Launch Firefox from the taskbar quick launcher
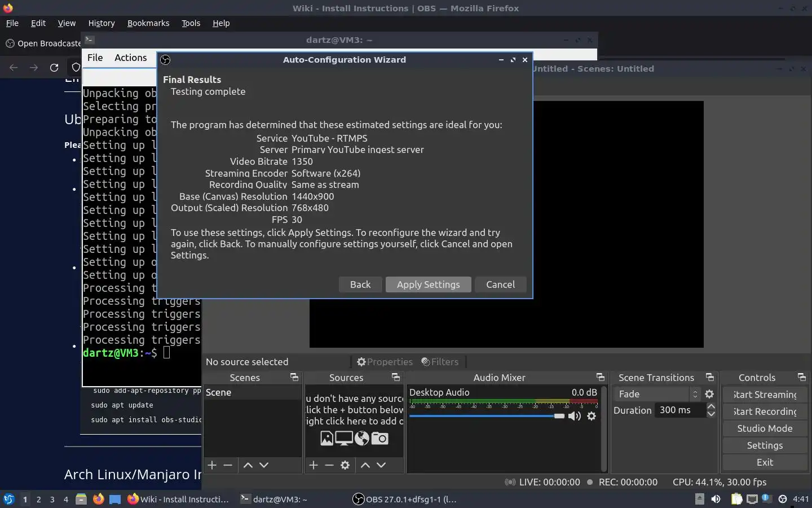The width and height of the screenshot is (812, 508). pyautogui.click(x=98, y=499)
